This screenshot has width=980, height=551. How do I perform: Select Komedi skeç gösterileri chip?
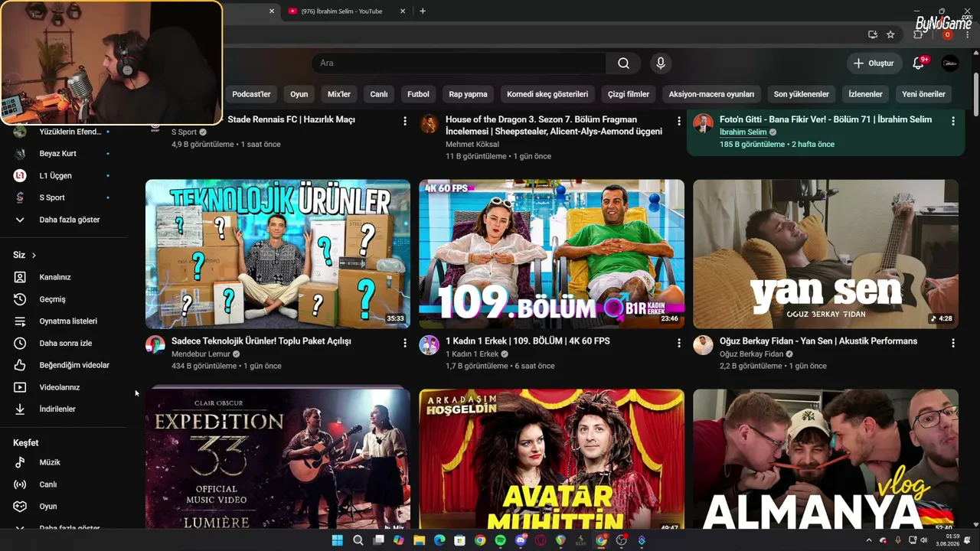pyautogui.click(x=547, y=94)
